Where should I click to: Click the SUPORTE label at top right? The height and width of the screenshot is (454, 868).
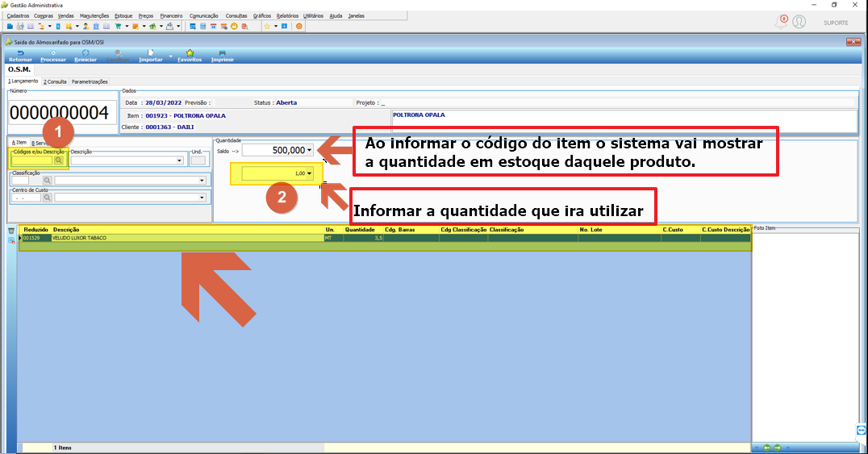(x=836, y=23)
